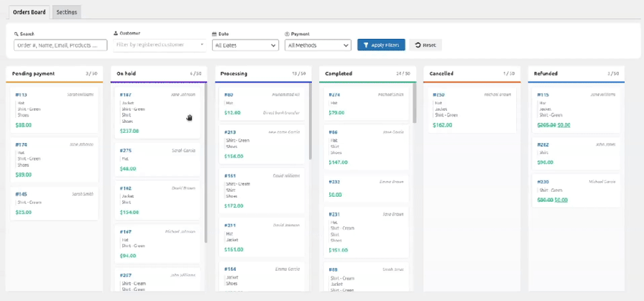Click the $25.00 total on order #145
Viewport: 644px width, 301px height.
(x=24, y=213)
